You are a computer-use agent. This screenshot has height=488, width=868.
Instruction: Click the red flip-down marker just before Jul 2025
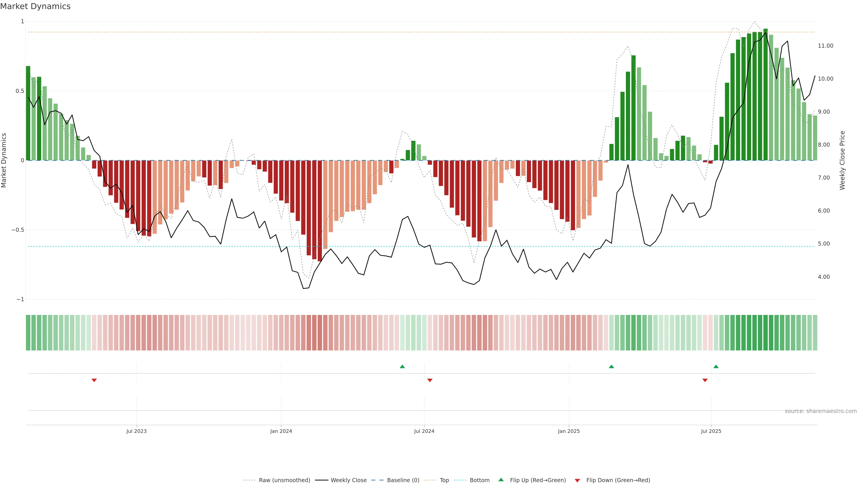705,380
